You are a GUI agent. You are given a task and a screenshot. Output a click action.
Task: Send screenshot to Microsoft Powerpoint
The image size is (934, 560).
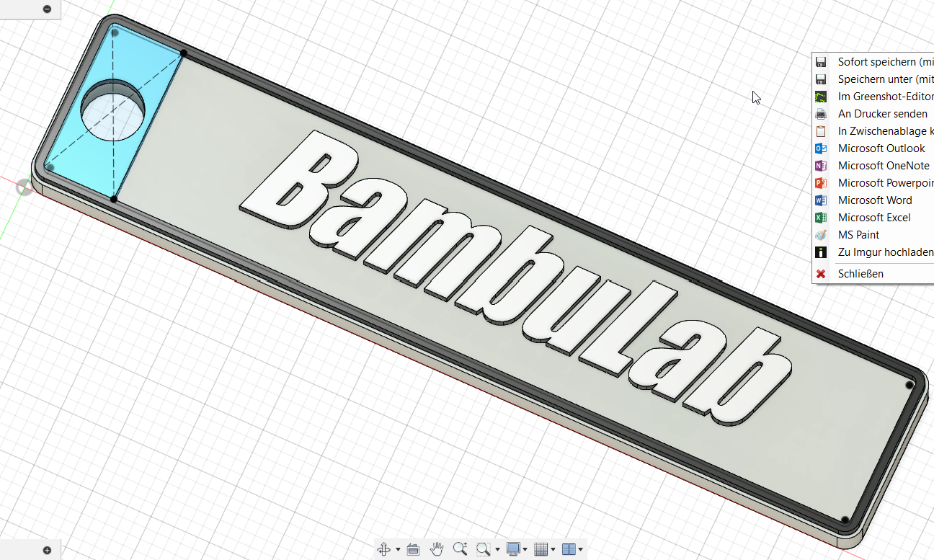click(873, 183)
